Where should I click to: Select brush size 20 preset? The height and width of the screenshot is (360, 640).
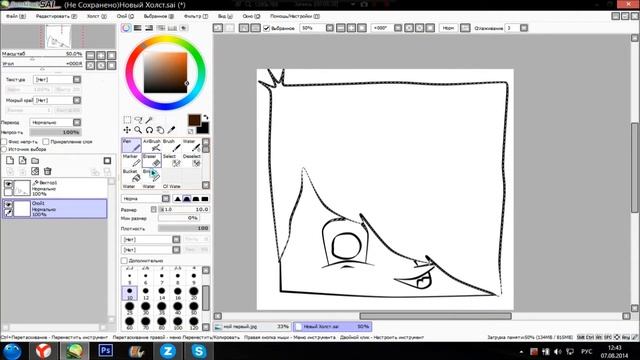(x=194, y=293)
